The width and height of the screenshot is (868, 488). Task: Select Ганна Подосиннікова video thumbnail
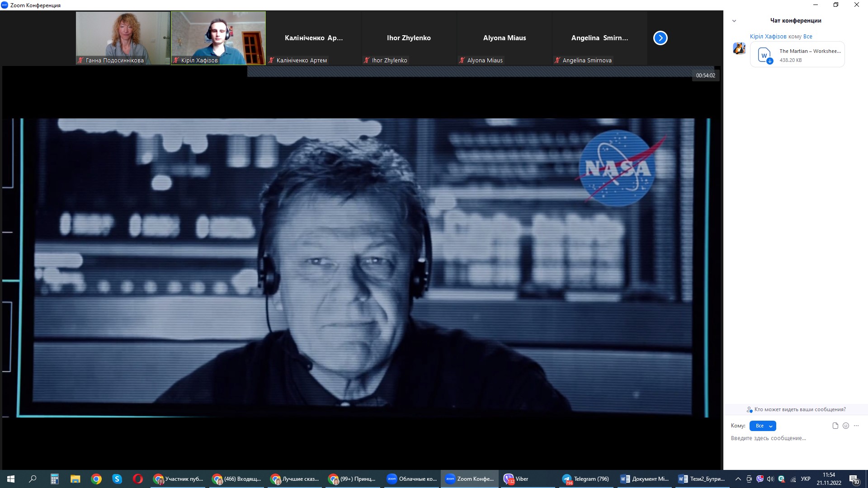(x=123, y=38)
